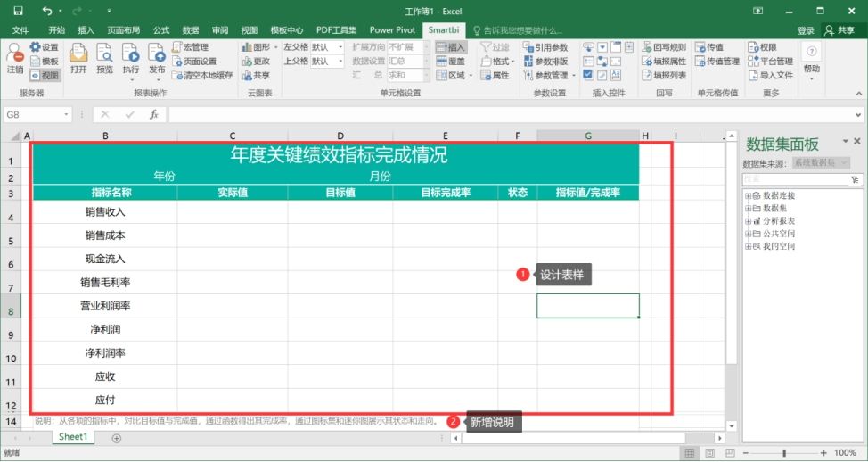
Task: Expand the 数据连接 tree node
Action: click(x=749, y=195)
